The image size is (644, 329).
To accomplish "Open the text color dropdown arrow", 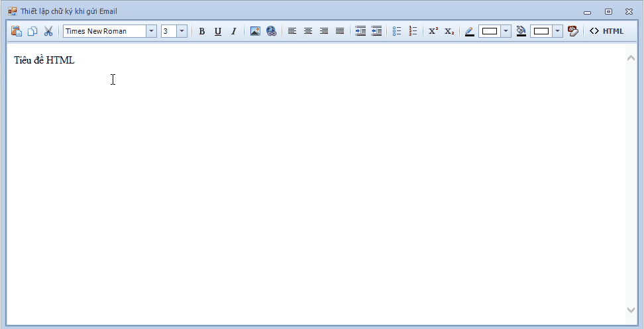I will tap(506, 31).
